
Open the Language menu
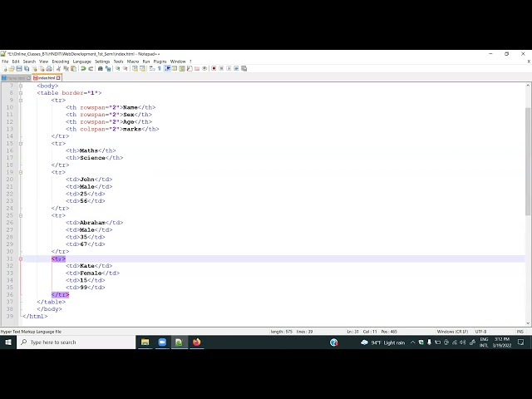pos(82,62)
